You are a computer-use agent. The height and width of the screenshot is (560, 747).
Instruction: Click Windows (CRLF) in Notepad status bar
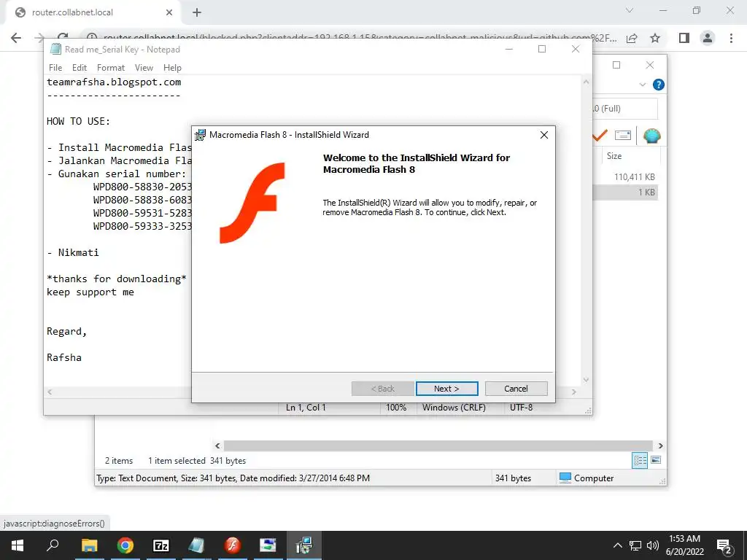pyautogui.click(x=454, y=408)
